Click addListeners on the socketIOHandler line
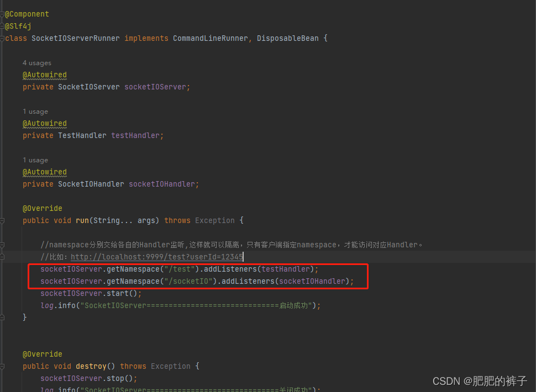Viewport: 536px width, 392px height. [x=248, y=282]
